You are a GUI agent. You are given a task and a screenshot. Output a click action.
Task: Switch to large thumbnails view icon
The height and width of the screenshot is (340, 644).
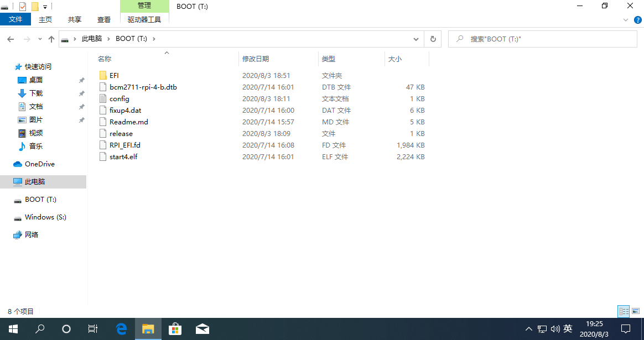636,311
